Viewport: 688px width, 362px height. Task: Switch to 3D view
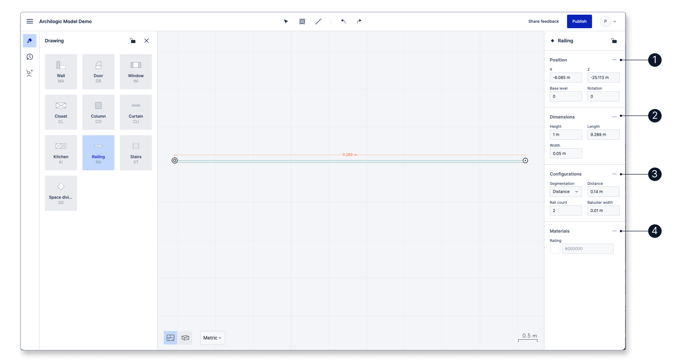(185, 337)
